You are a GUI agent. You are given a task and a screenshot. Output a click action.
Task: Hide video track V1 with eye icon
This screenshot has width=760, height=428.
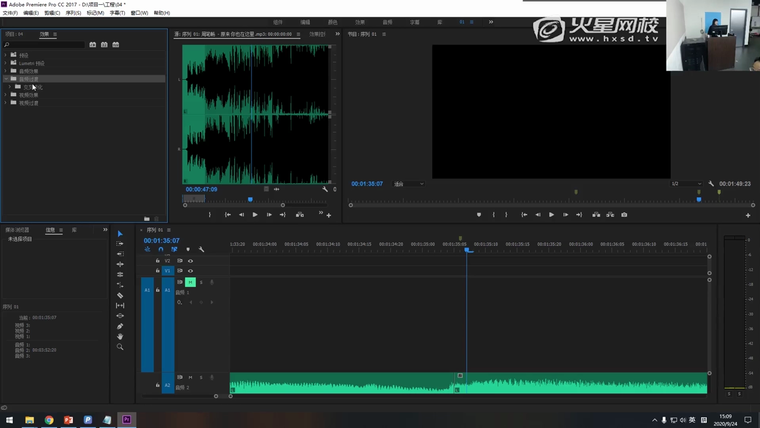coord(190,271)
